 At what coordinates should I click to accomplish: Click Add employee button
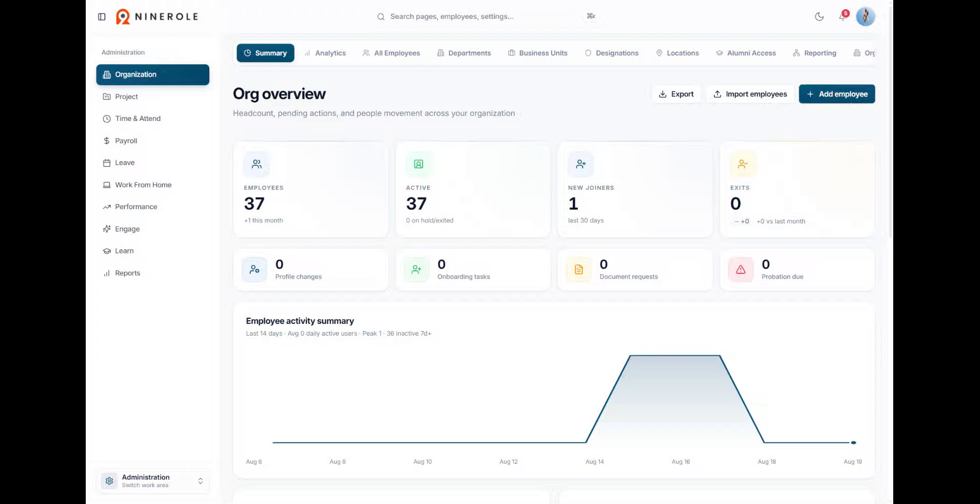point(837,94)
